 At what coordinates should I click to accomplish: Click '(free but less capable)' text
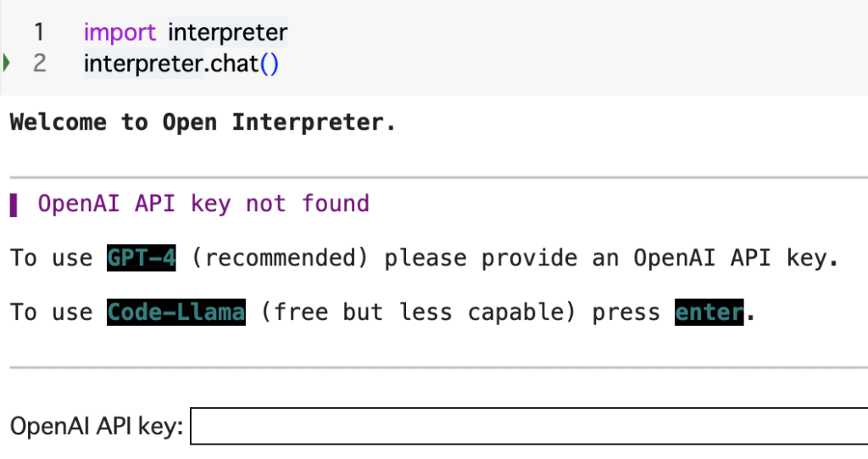419,312
